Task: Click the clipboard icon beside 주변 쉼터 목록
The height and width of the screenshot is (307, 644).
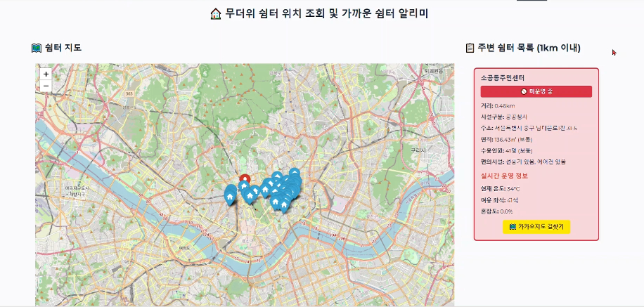Action: tap(470, 48)
